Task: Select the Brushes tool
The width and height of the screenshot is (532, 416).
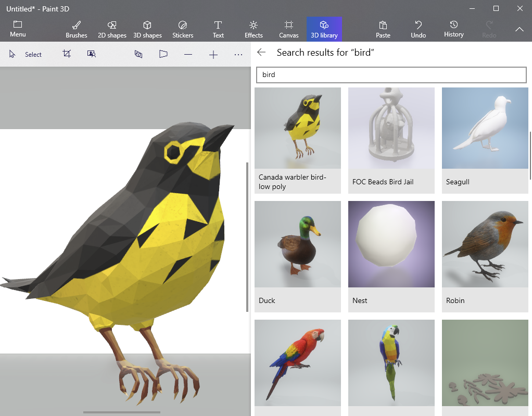Action: coord(77,30)
